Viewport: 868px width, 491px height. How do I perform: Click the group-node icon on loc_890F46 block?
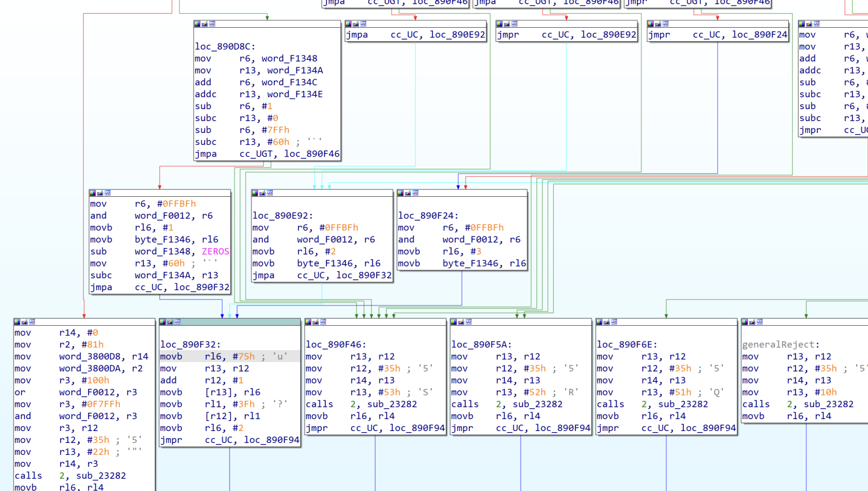323,322
